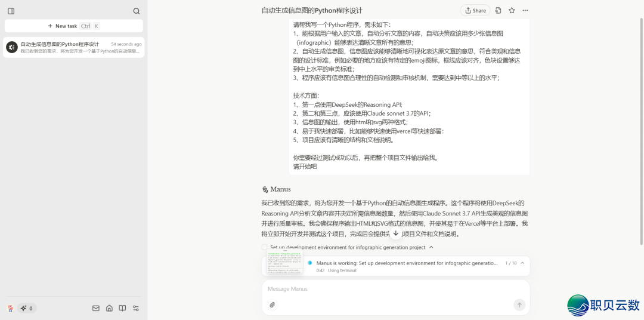Image resolution: width=644 pixels, height=320 pixels.
Task: Click the chat vertical scrollbar
Action: click(642, 131)
